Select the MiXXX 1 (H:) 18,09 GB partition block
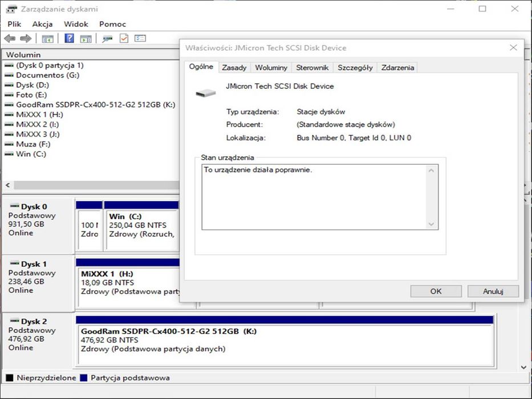 (128, 283)
